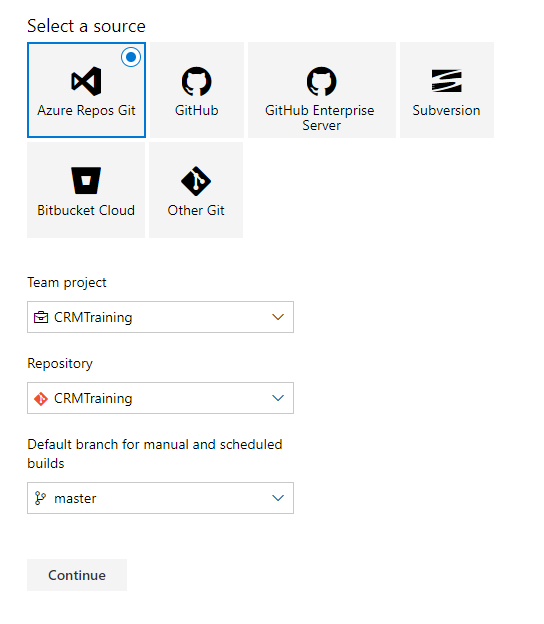Click the 'Select a source' heading
This screenshot has height=624, width=544.
[x=86, y=26]
